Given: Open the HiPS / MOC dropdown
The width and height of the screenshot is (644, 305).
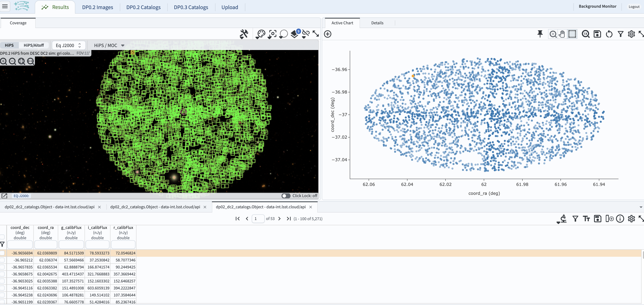Looking at the screenshot, I should pyautogui.click(x=108, y=45).
